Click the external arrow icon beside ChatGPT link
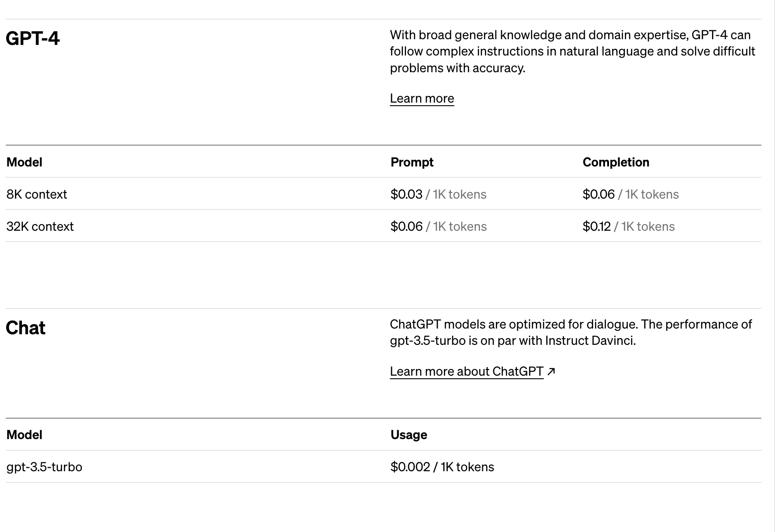 point(551,372)
